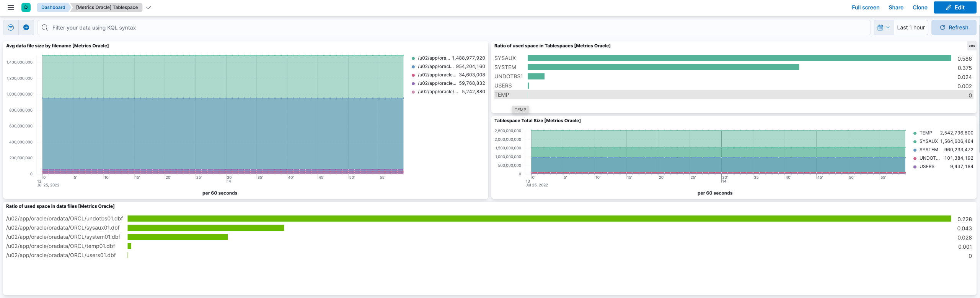Screen dimensions: 980x298
Task: Click the users01.dbf file label
Action: pyautogui.click(x=61, y=255)
